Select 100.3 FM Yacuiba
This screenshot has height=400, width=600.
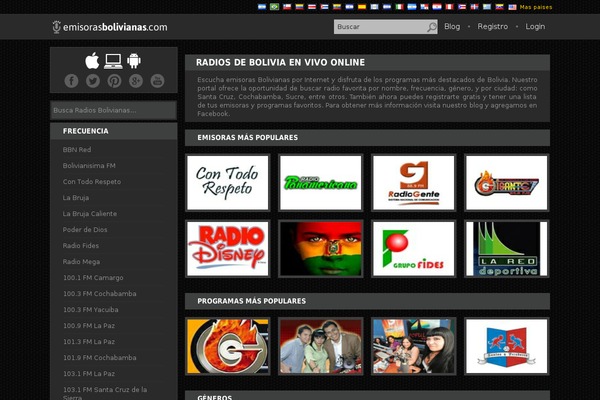[x=91, y=310]
